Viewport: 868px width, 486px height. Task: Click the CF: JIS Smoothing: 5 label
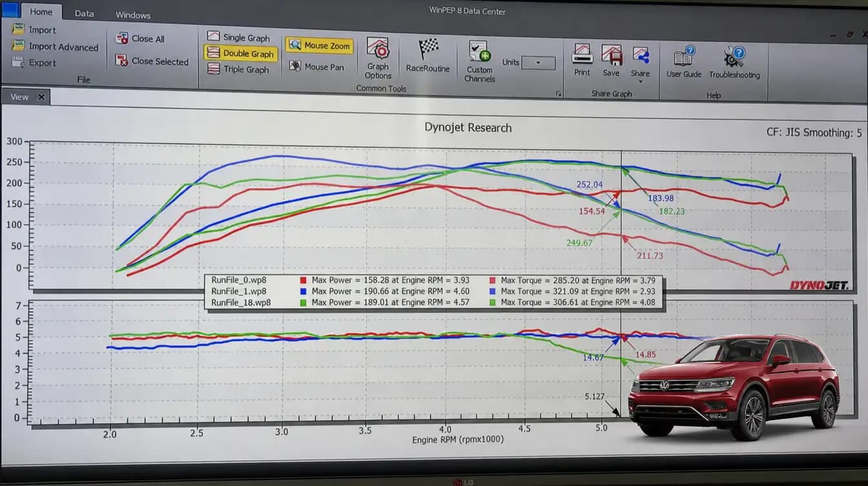click(814, 132)
